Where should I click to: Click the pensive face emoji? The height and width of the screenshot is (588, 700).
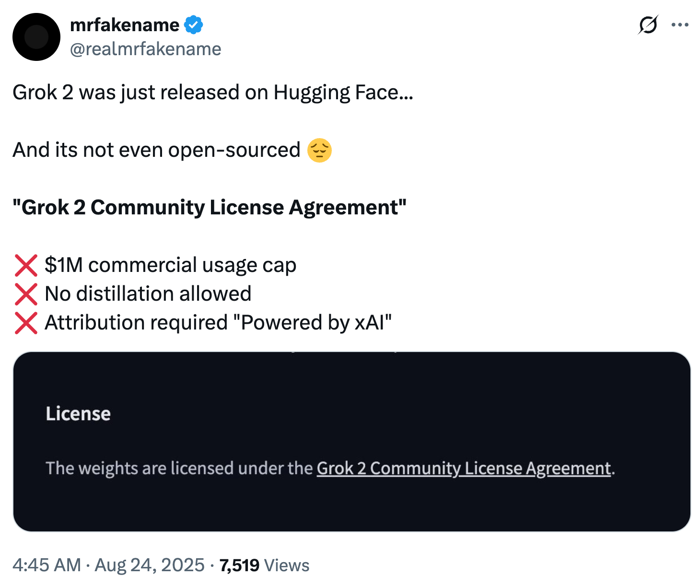319,151
